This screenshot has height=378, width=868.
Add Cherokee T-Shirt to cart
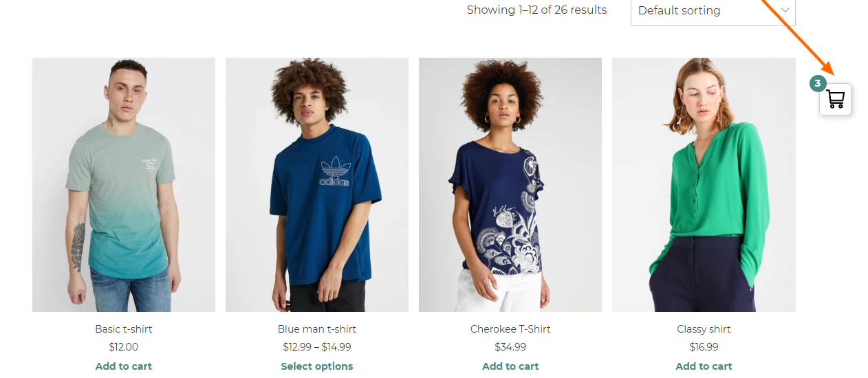pos(510,366)
